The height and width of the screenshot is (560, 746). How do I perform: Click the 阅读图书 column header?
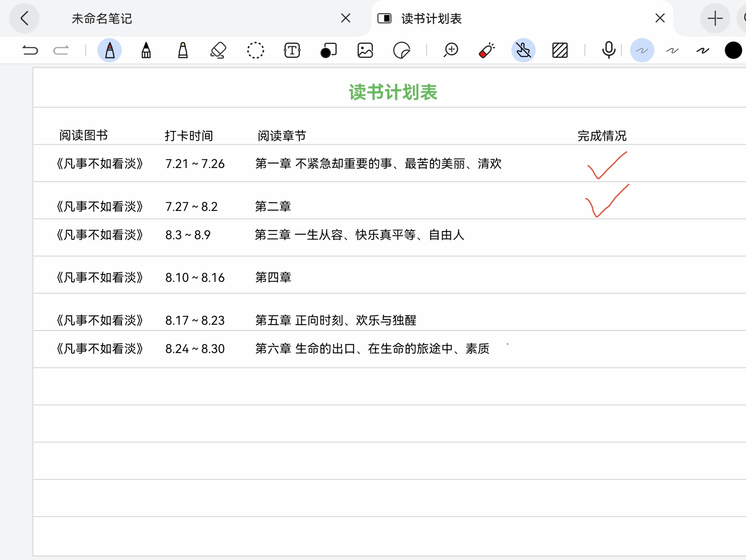[x=84, y=135]
